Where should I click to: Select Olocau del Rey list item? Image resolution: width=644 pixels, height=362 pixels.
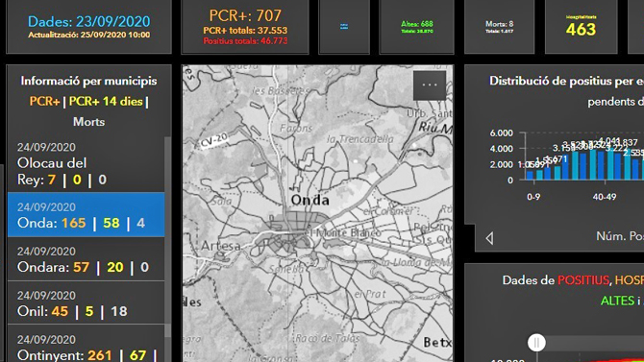click(86, 163)
